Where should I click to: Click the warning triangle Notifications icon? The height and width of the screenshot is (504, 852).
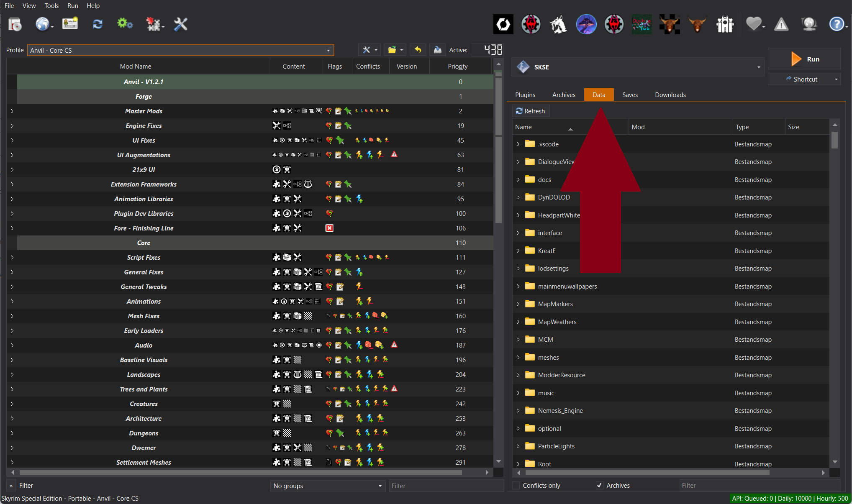781,25
